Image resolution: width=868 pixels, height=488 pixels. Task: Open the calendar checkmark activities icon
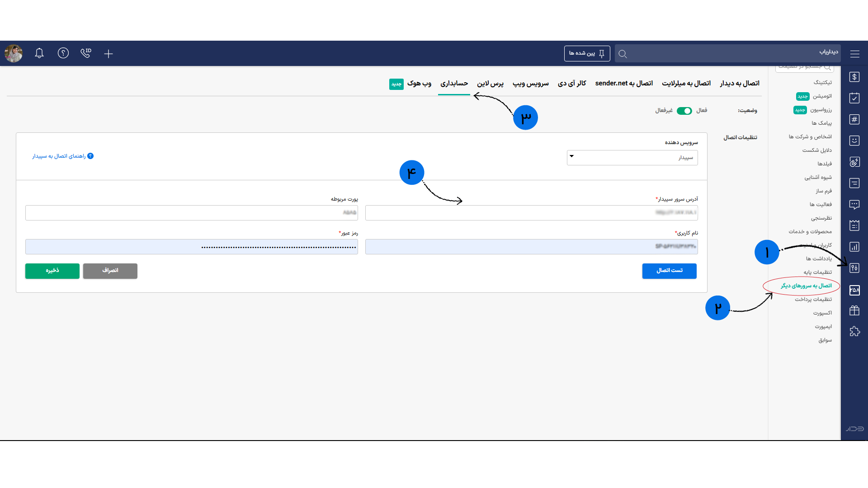[x=854, y=98]
